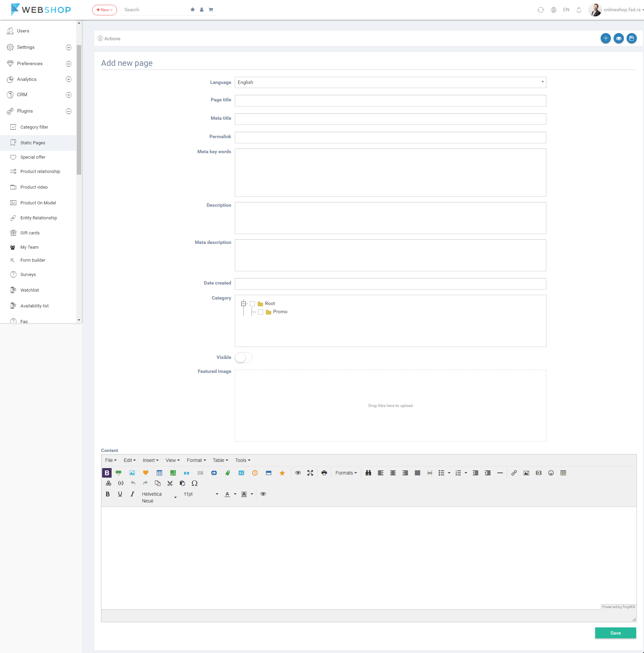This screenshot has height=653, width=644.
Task: Open the Actions menu link
Action: point(109,39)
